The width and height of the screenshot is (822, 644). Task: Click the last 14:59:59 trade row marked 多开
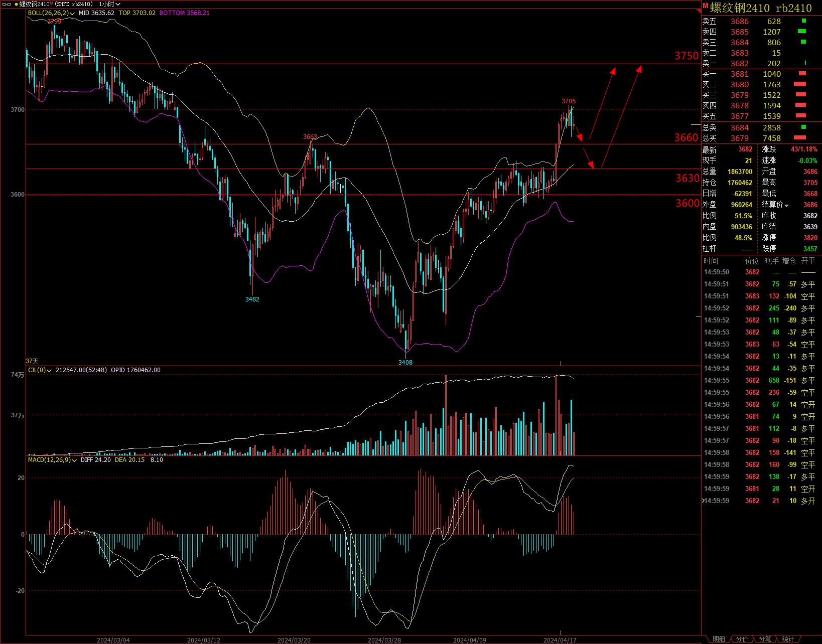760,501
